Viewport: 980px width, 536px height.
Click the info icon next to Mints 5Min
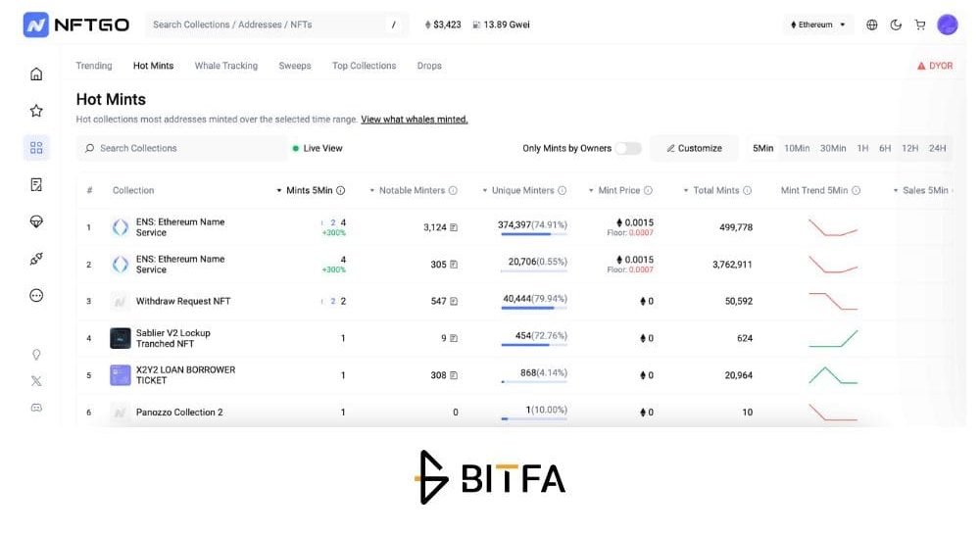(x=341, y=190)
